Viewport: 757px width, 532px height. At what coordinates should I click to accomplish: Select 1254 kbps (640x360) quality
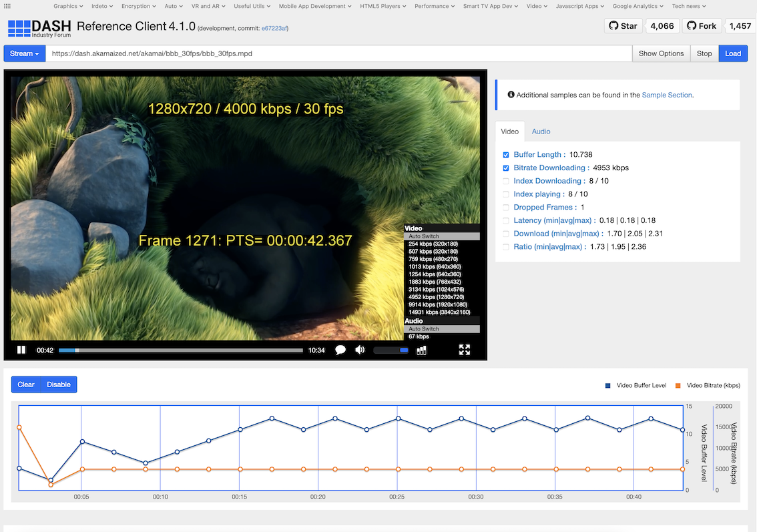coord(442,274)
